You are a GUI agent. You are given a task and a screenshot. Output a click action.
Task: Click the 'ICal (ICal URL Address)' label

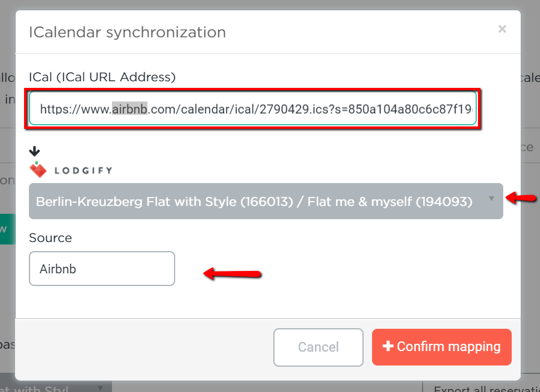(x=102, y=77)
